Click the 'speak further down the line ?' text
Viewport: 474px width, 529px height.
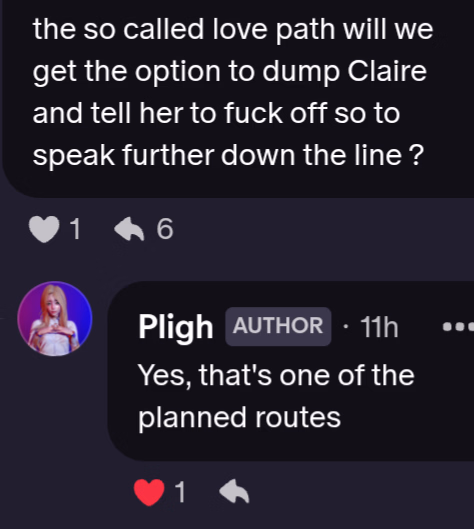228,156
